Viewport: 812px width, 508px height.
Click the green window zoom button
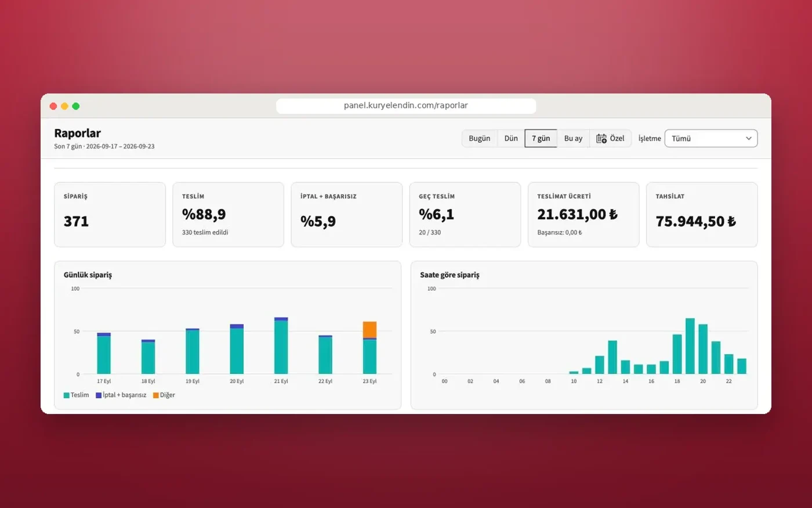[x=76, y=106]
